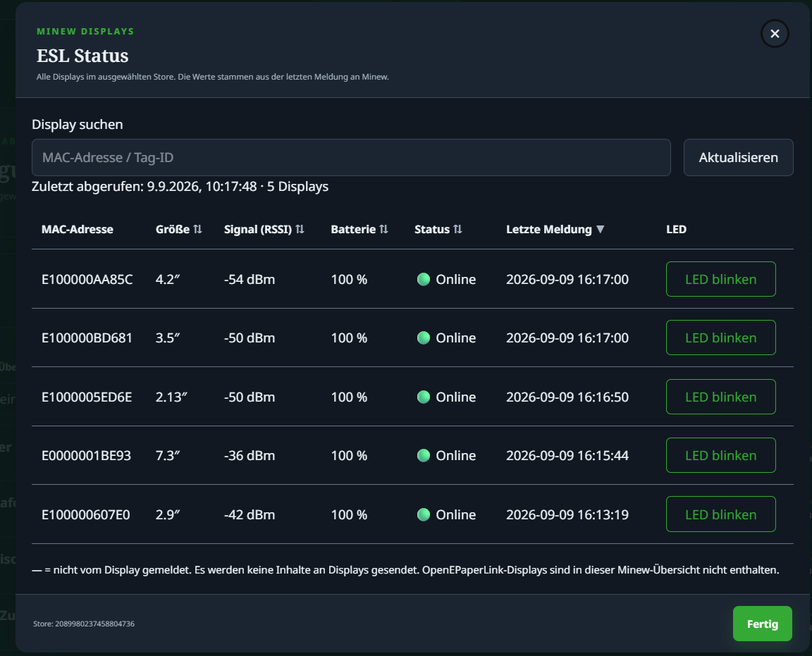Click timestamp 2026-09-09 16:13:19
The height and width of the screenshot is (656, 812).
point(567,514)
